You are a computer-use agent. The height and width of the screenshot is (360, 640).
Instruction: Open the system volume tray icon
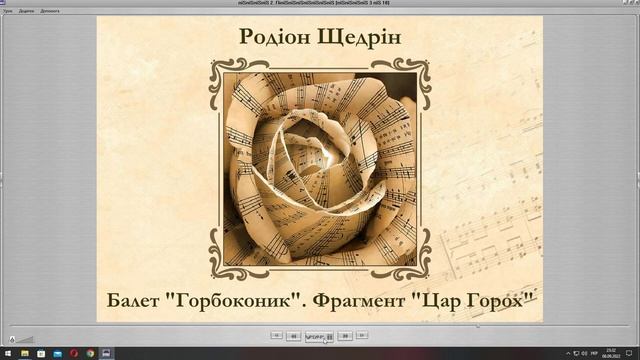[x=584, y=353]
